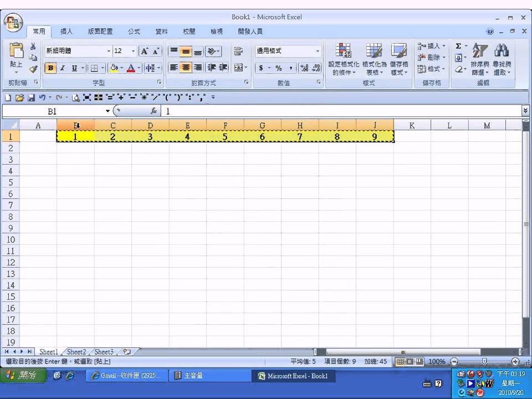Decrease font size with smaller A

(156, 51)
